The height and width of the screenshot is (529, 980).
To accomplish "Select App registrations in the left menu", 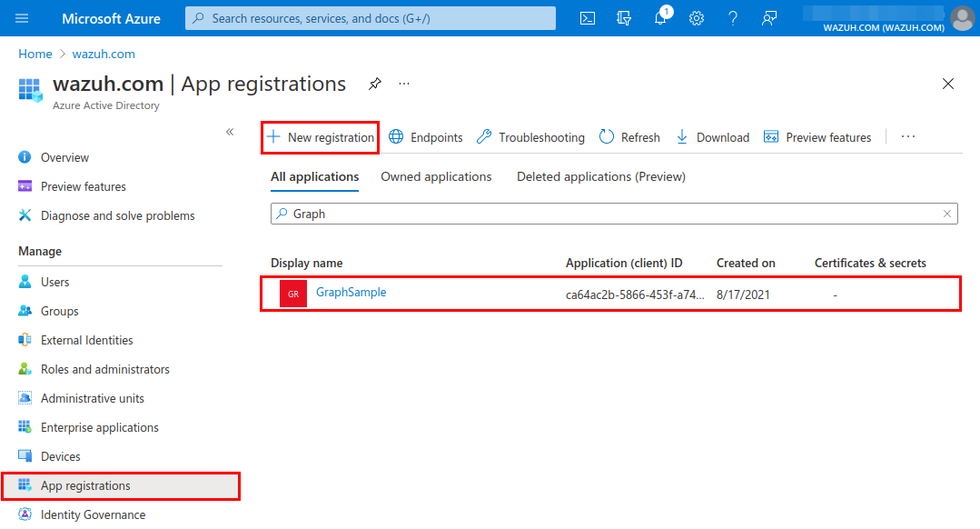I will [121, 486].
